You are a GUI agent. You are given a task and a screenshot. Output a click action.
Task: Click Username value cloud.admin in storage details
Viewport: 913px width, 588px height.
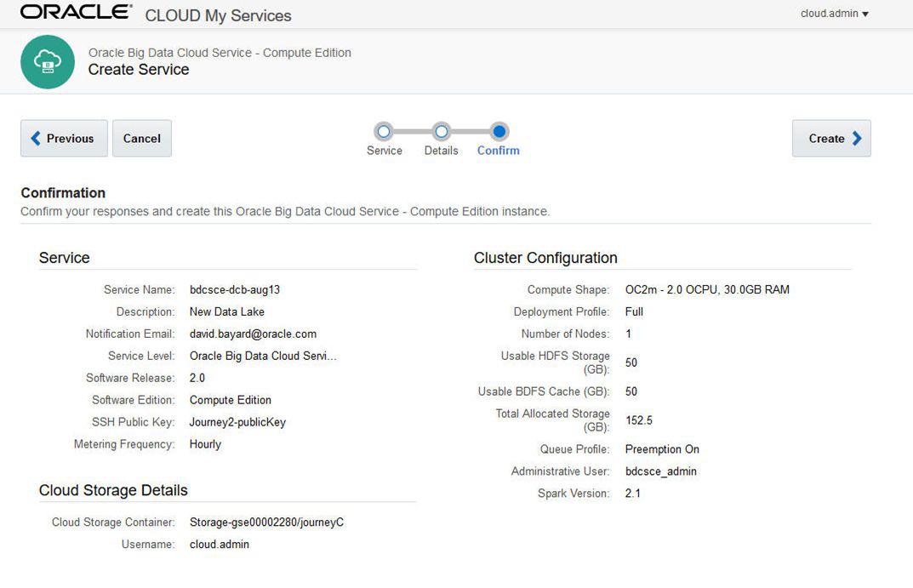[x=220, y=545]
